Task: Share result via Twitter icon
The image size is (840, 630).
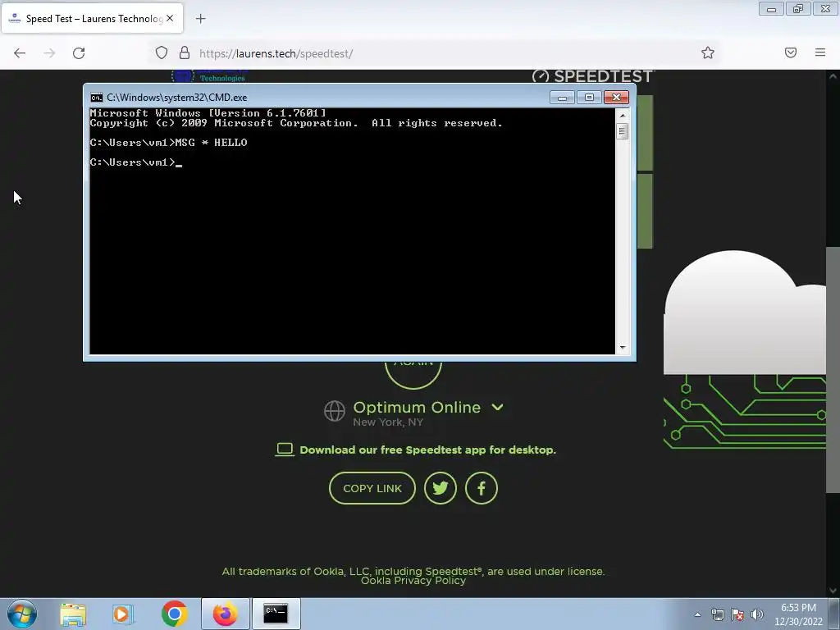Action: [x=441, y=488]
